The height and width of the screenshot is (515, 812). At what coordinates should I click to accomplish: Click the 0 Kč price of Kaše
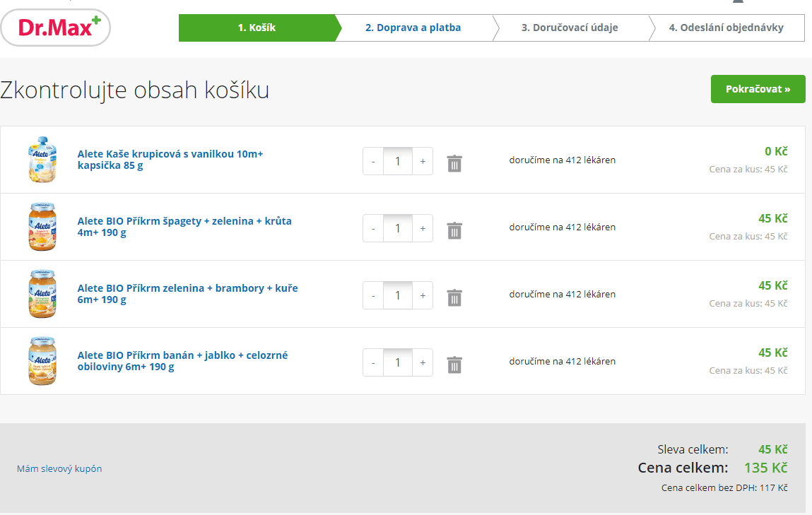coord(776,151)
